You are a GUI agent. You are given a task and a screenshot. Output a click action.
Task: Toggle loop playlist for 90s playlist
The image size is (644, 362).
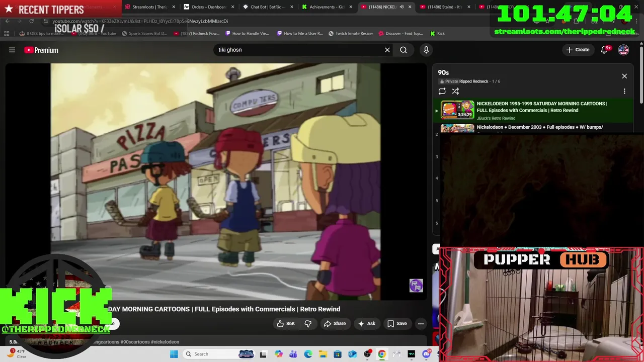(442, 91)
